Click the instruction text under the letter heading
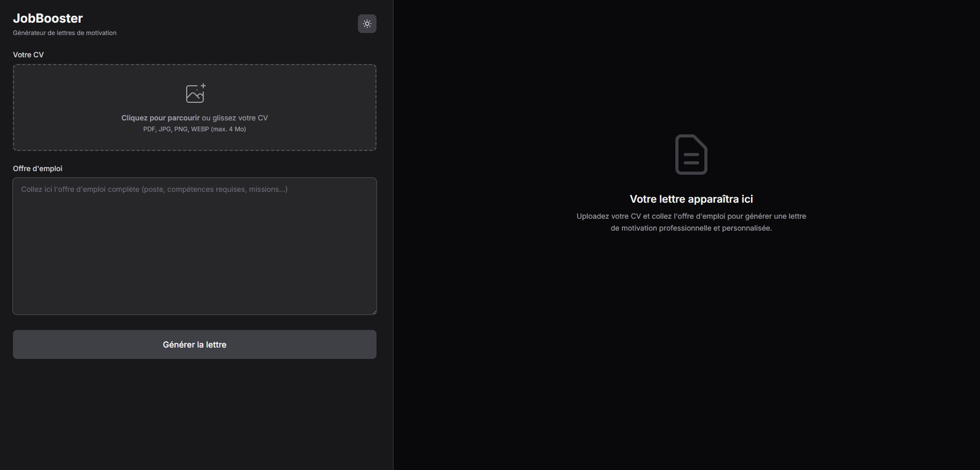Viewport: 980px width, 470px height. click(691, 222)
